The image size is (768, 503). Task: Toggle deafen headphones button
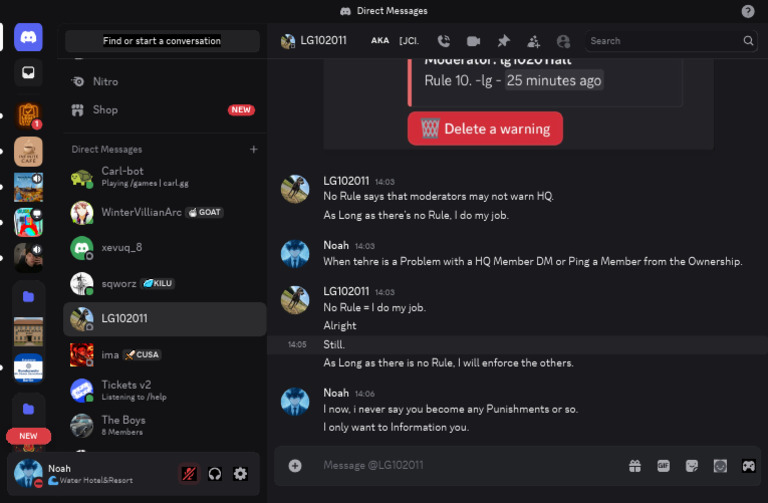coord(215,474)
